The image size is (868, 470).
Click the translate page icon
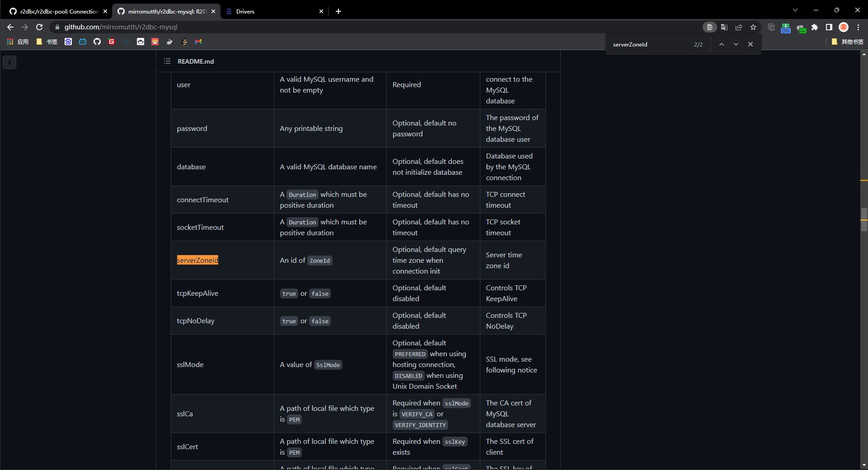click(x=724, y=27)
